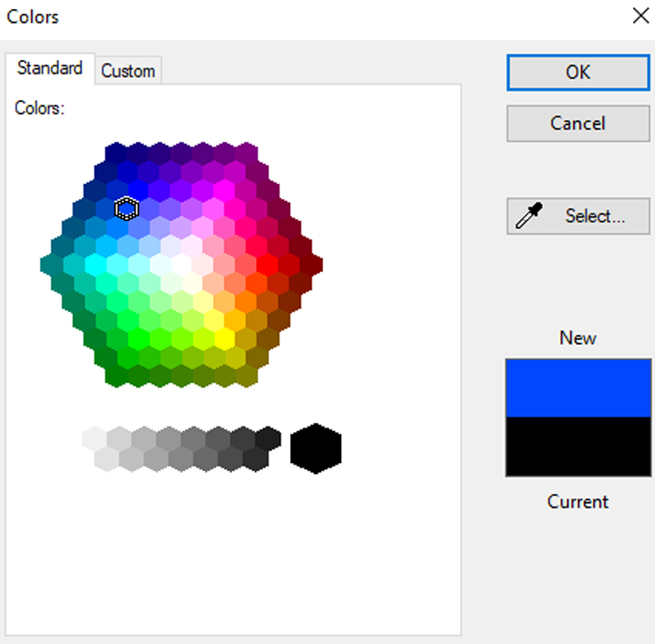The height and width of the screenshot is (644, 655).
Task: Choose the lightest hexagon in grayscale strip
Action: click(x=94, y=438)
